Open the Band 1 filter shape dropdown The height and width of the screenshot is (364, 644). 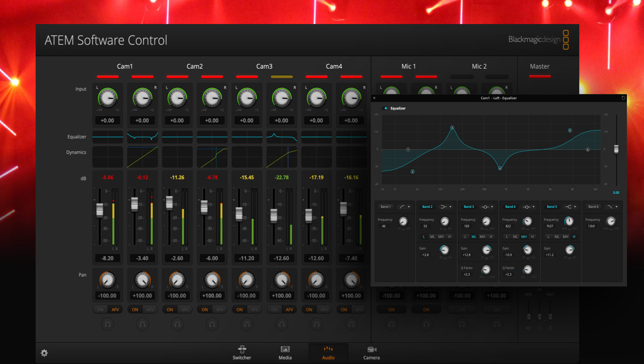pos(404,206)
